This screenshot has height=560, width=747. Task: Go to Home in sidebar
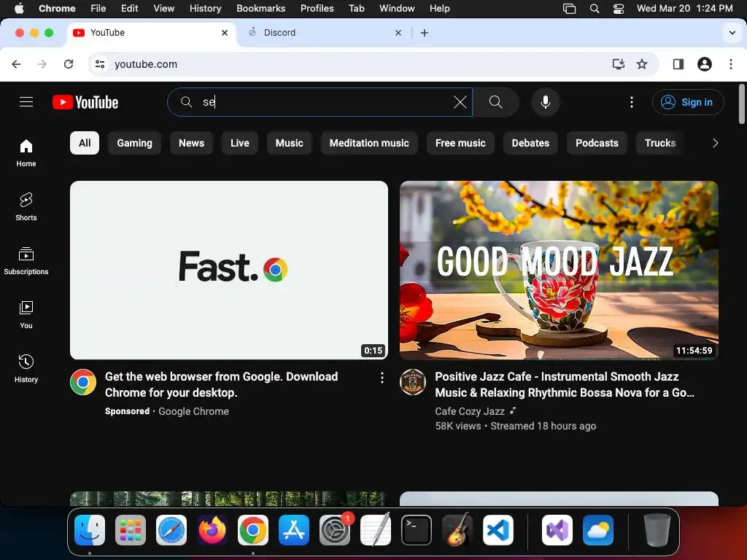point(26,153)
